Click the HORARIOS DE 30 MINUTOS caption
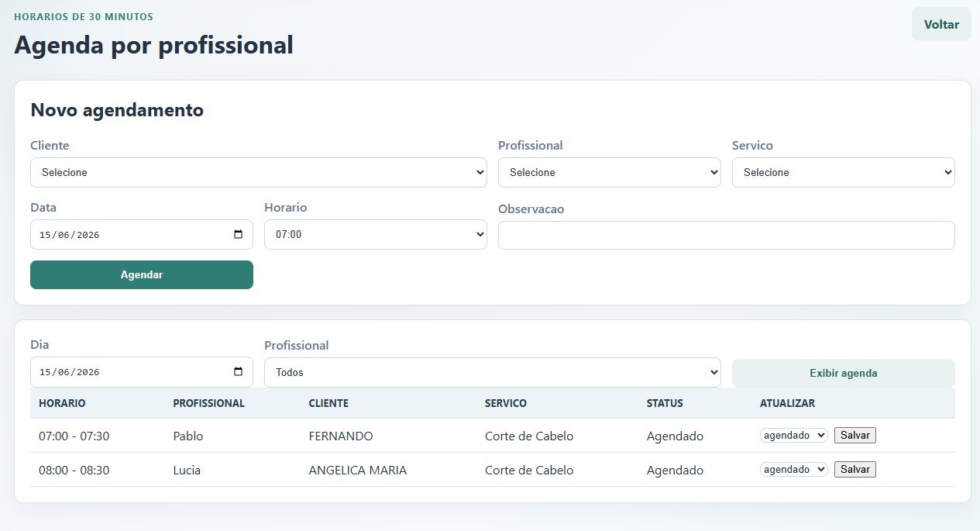980x531 pixels. (84, 16)
